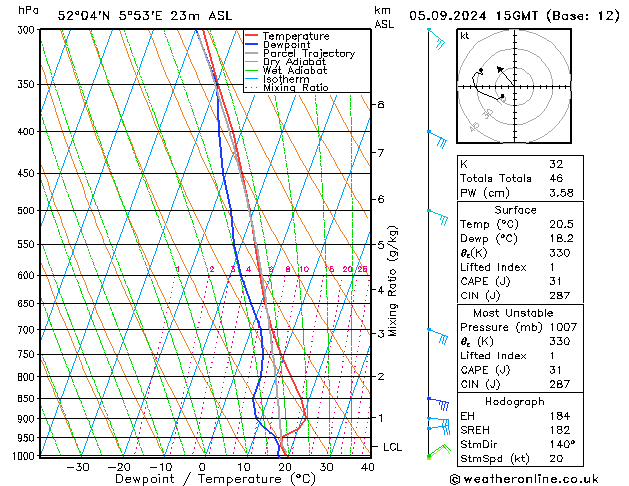The image size is (629, 486).
Task: Click the 'hPa' axis unit label
Action: 28,10
